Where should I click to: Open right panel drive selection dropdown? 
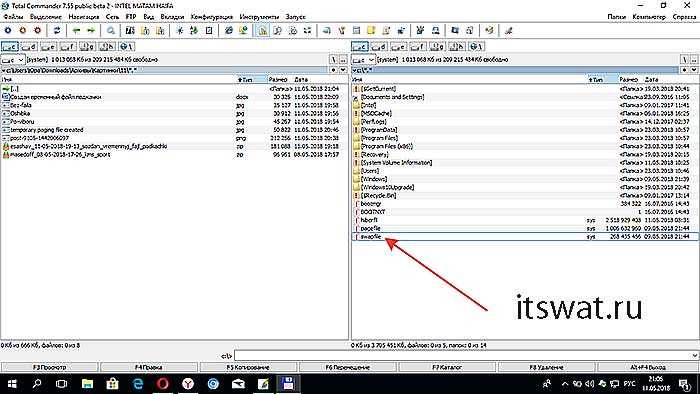363,59
